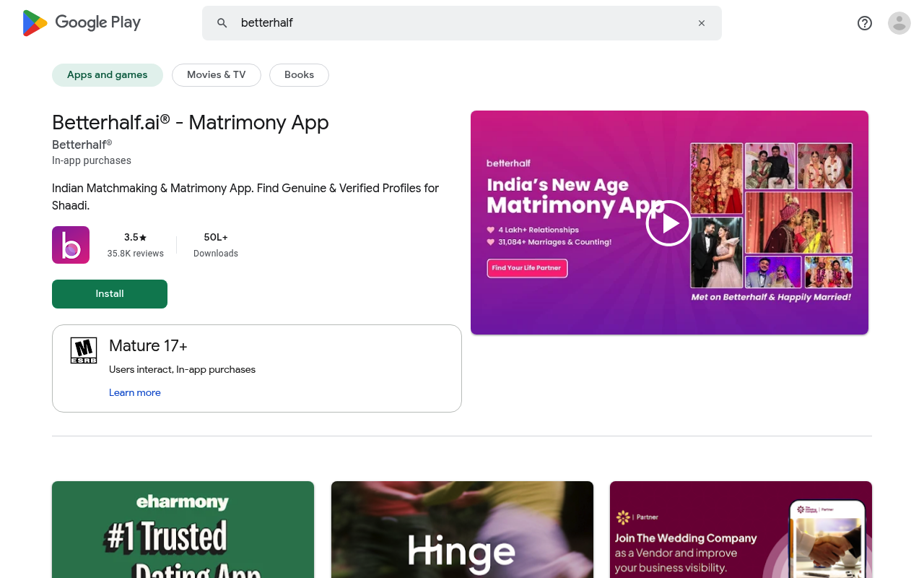
Task: Click the Mature 17+ rating heading
Action: point(148,346)
